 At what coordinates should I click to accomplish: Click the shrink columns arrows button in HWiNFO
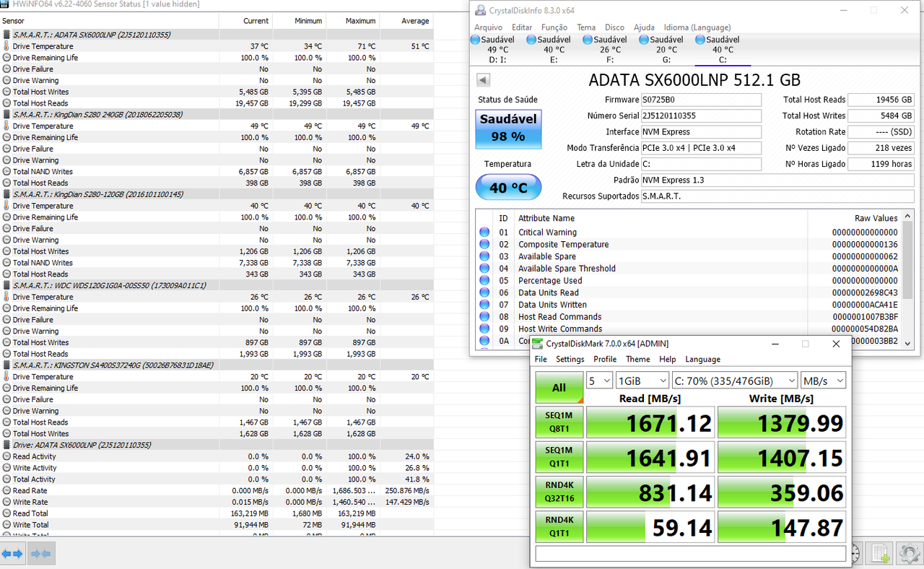coord(40,554)
